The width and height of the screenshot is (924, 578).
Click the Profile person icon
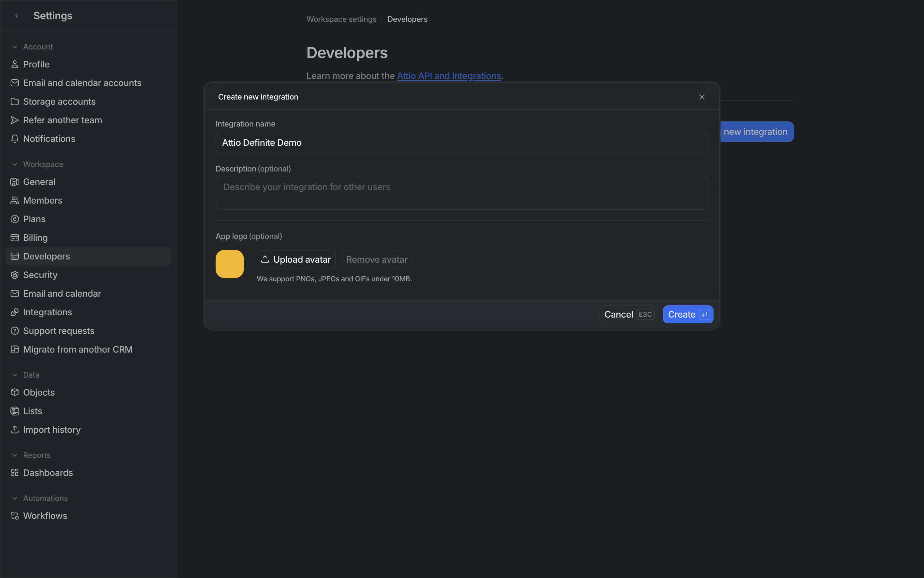14,64
